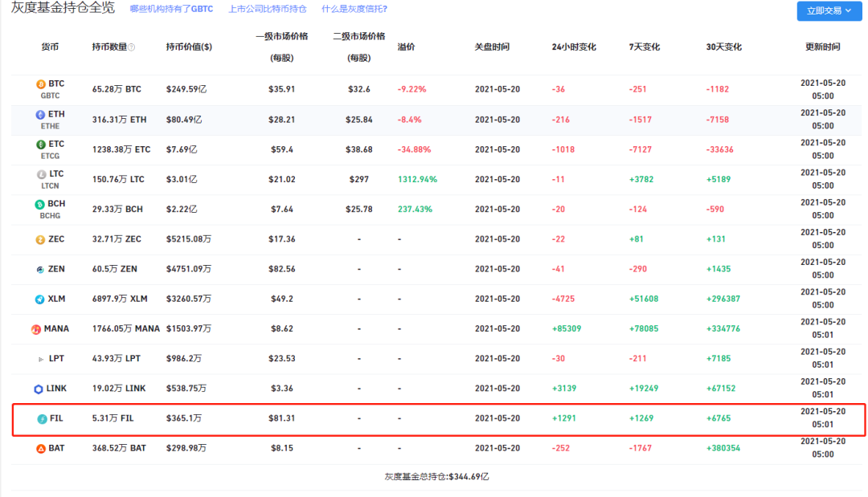This screenshot has width=868, height=497.
Task: Click the LTC coin icon
Action: [x=41, y=174]
